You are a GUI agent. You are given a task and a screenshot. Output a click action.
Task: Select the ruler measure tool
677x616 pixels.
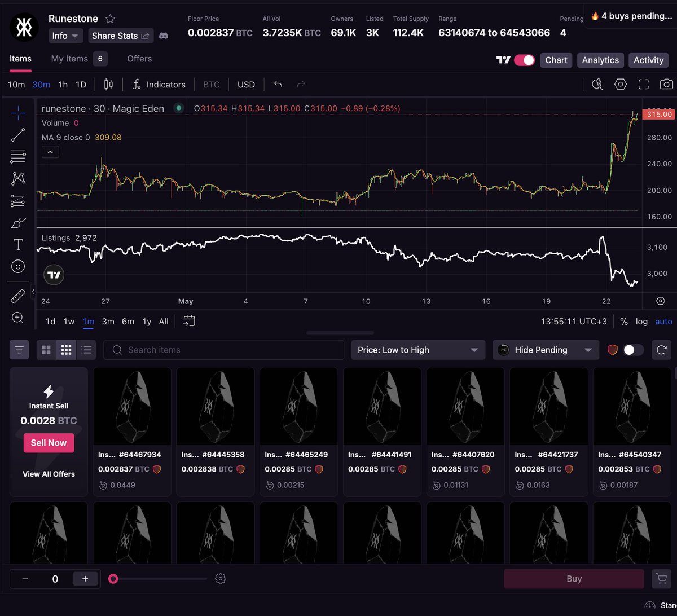pyautogui.click(x=18, y=296)
